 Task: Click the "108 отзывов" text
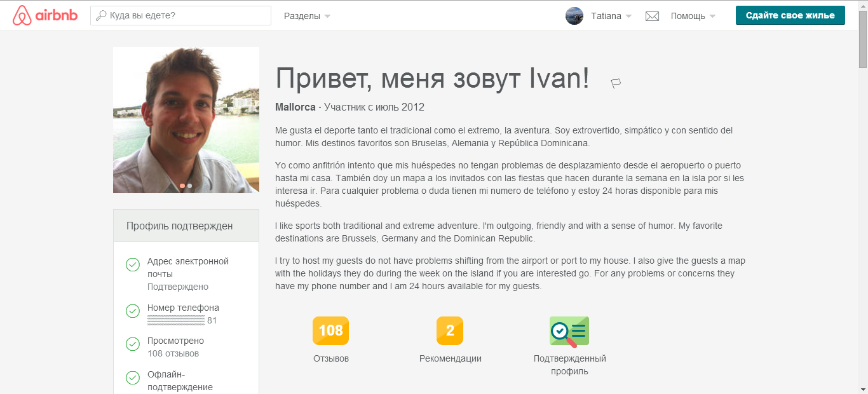[173, 353]
